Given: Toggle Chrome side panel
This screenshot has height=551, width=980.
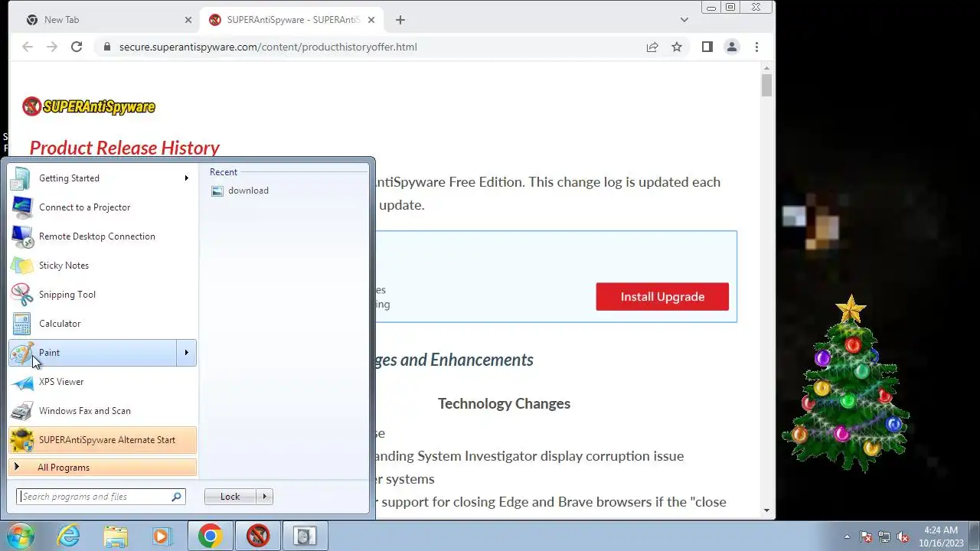Looking at the screenshot, I should click(707, 47).
